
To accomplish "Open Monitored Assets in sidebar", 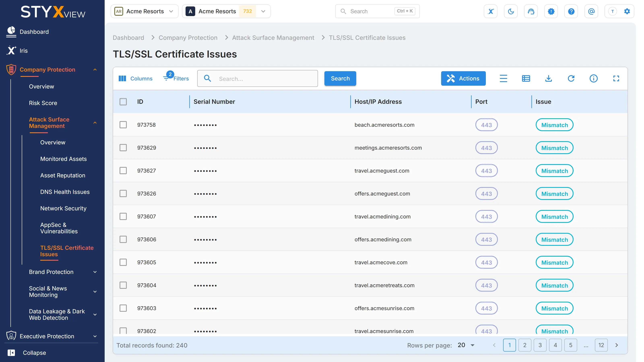I will pyautogui.click(x=63, y=159).
